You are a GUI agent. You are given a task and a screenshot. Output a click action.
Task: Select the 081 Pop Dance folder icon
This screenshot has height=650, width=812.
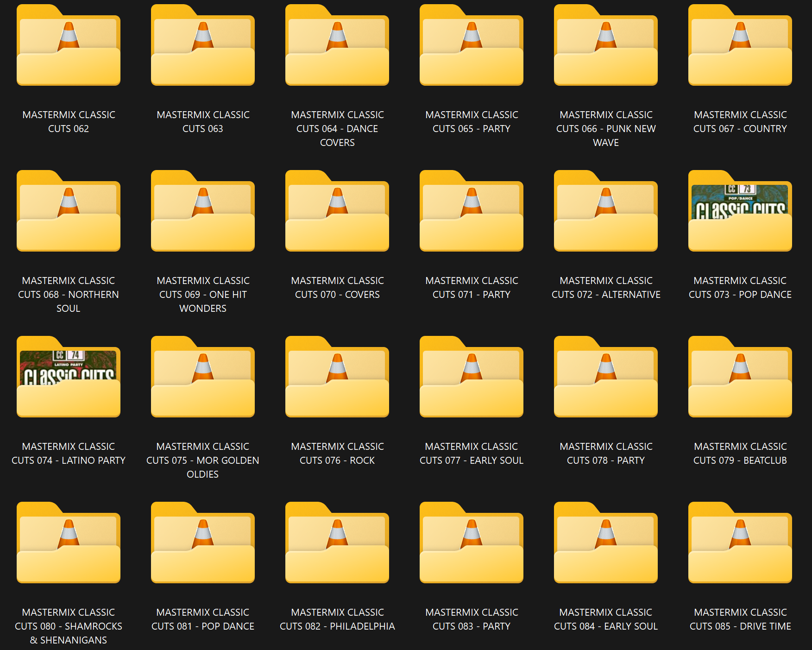(203, 543)
